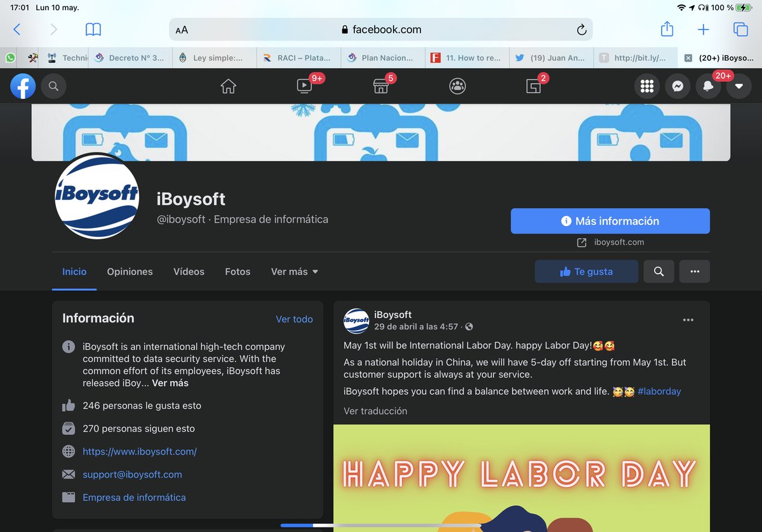Switch to the Fotos tab
Screen dimensions: 762x532
click(x=237, y=272)
